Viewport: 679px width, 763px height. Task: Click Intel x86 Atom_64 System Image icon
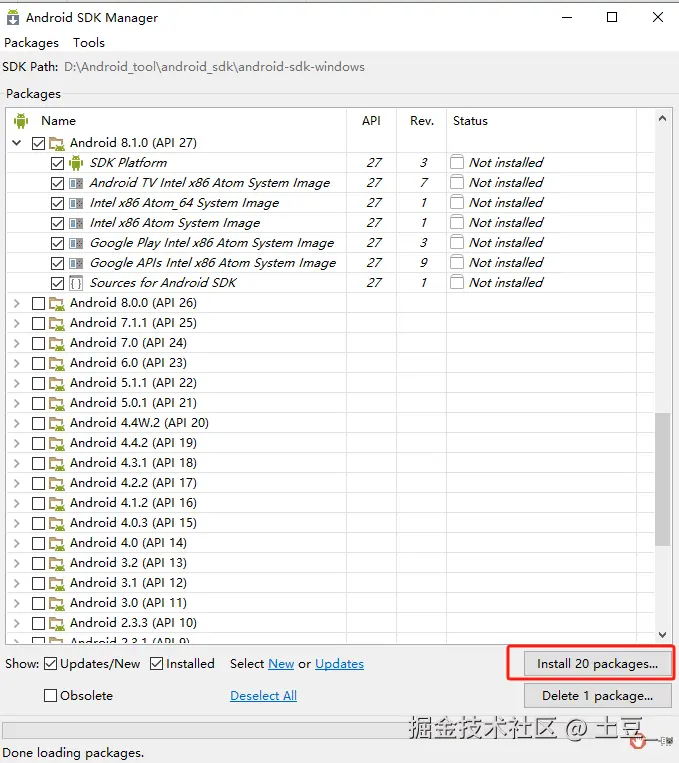click(76, 203)
